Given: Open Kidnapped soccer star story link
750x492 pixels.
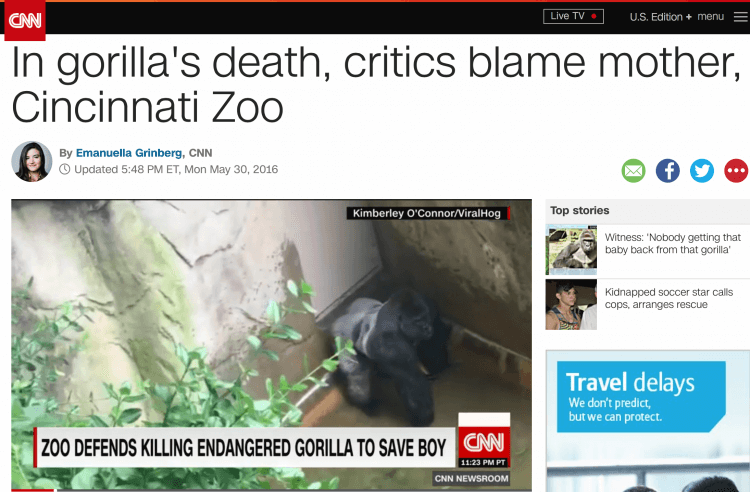Looking at the screenshot, I should coord(669,298).
